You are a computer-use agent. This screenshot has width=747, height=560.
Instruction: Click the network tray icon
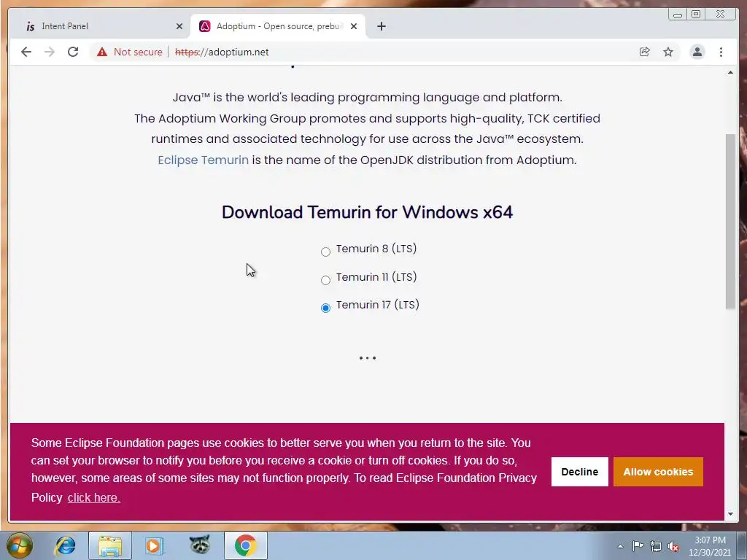[x=656, y=547]
